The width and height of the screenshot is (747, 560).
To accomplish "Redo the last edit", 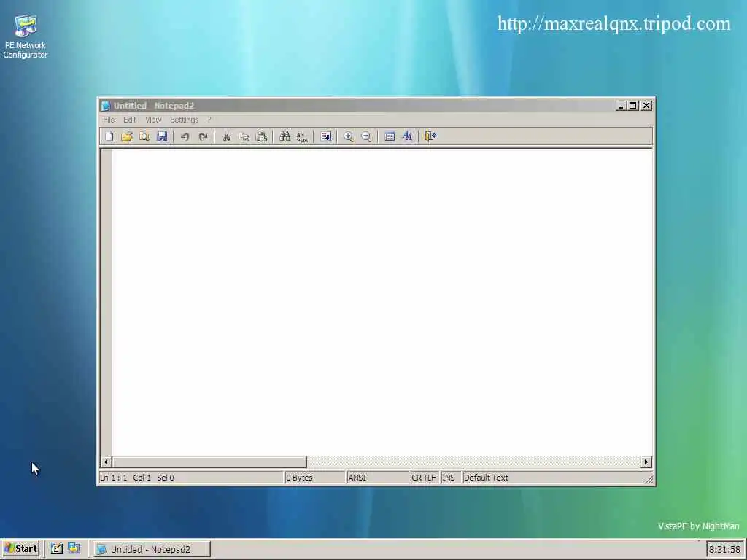I will coord(203,136).
